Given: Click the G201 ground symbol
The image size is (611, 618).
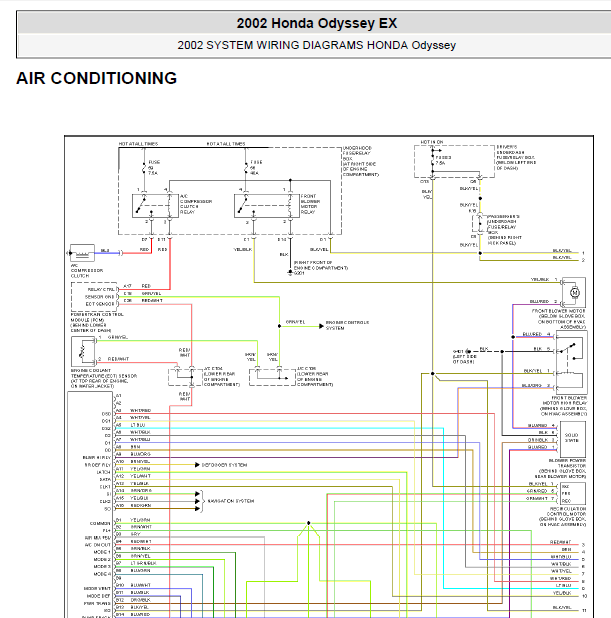Looking at the screenshot, I should click(x=291, y=272).
